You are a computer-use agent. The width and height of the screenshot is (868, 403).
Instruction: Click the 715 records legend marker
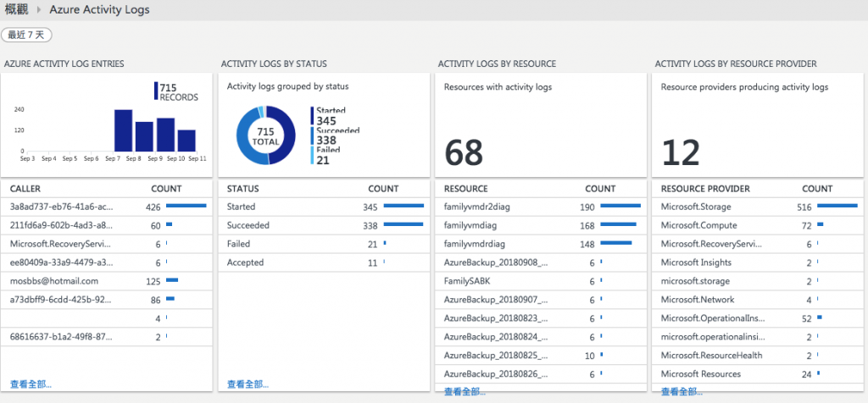click(156, 91)
